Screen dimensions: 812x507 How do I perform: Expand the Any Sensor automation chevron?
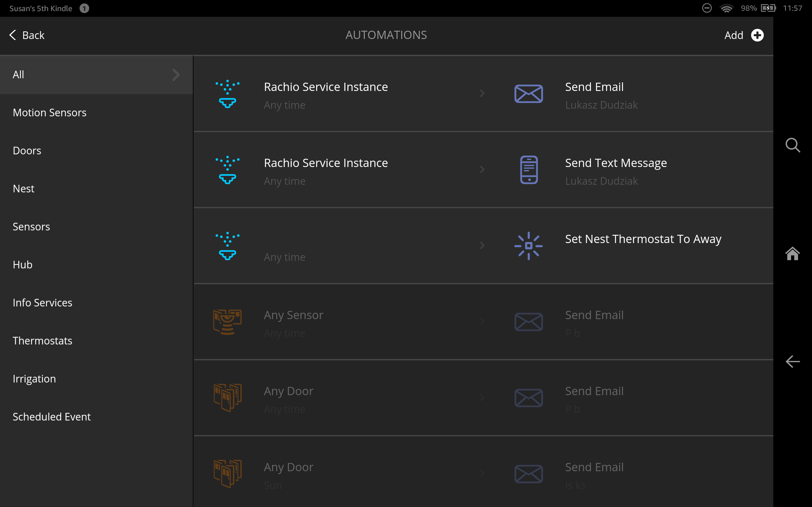point(482,322)
